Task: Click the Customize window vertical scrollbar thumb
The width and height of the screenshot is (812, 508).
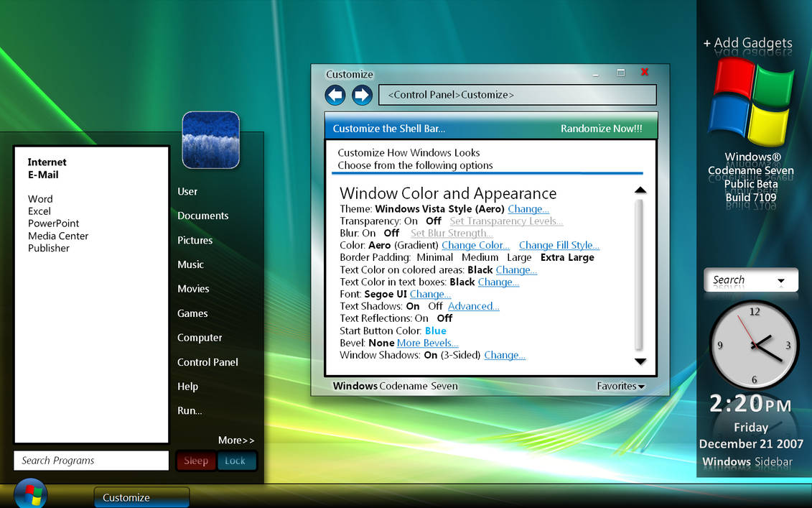Action: pyautogui.click(x=639, y=274)
